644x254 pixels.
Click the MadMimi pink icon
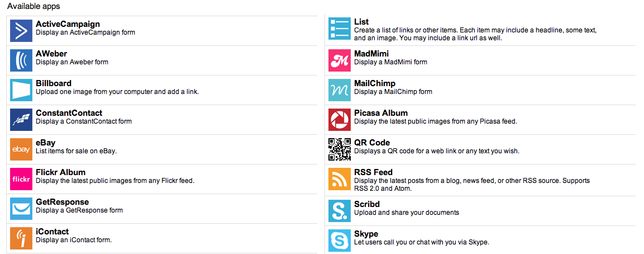[x=340, y=60]
